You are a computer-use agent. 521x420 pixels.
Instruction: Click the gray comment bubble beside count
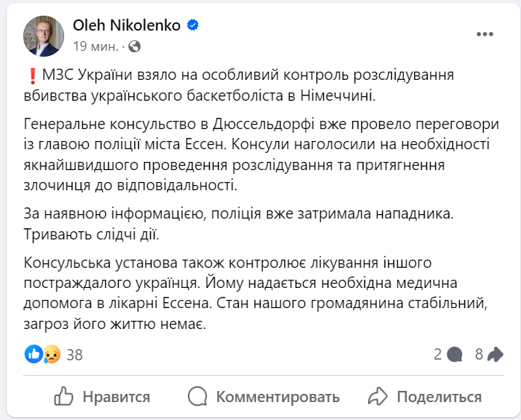click(455, 355)
